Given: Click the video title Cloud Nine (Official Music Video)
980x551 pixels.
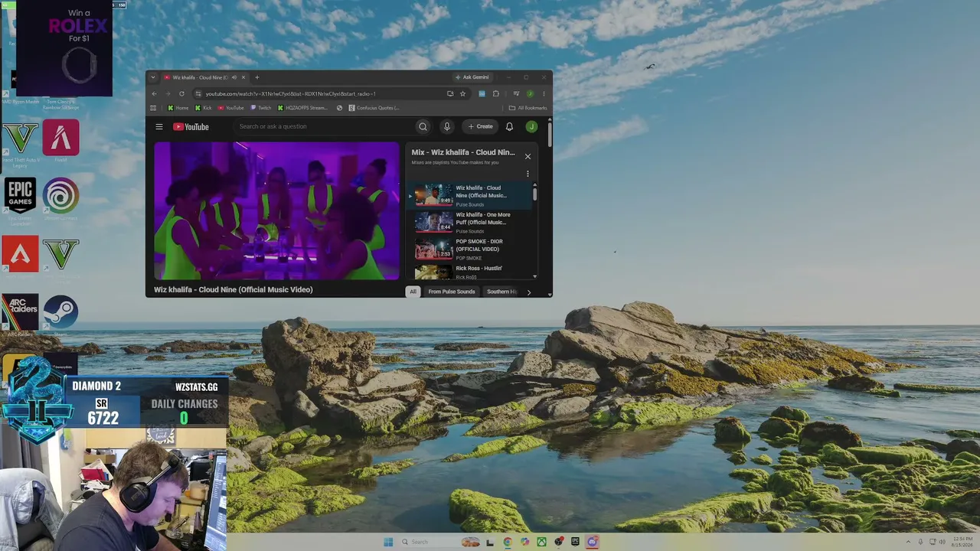Looking at the screenshot, I should pyautogui.click(x=234, y=289).
